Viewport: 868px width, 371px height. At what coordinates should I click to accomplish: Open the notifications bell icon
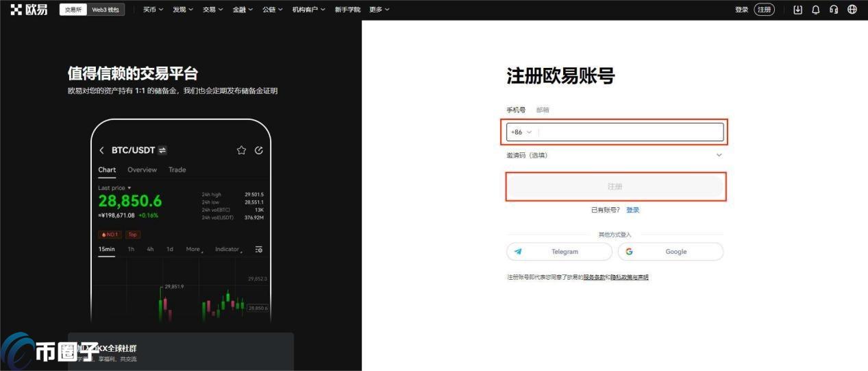click(815, 10)
